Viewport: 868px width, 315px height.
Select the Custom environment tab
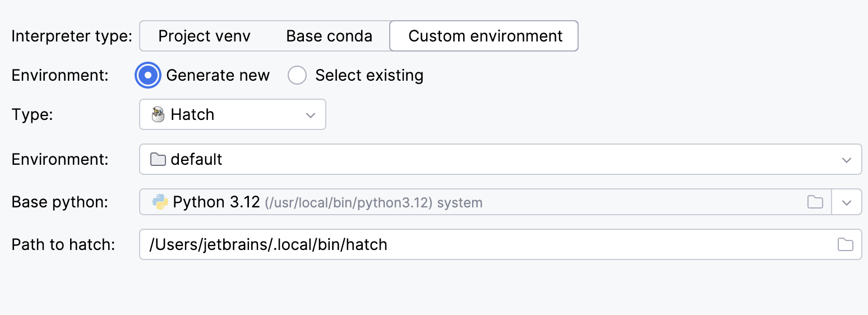click(485, 36)
